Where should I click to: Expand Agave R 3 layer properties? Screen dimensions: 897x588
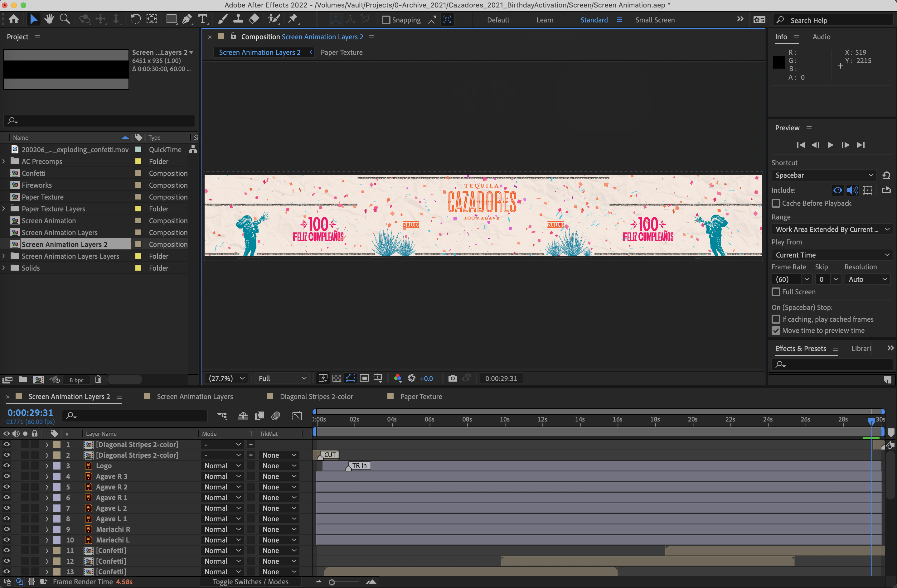pyautogui.click(x=47, y=476)
